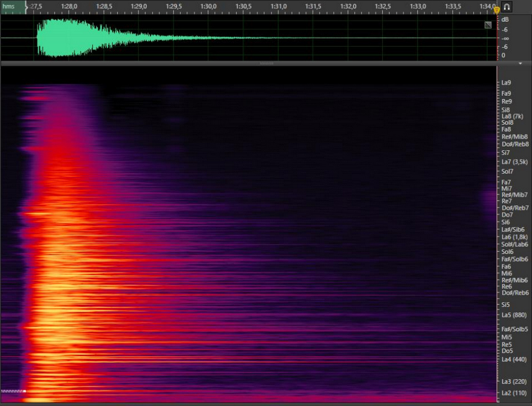The height and width of the screenshot is (406, 532).
Task: Click the La8 (7k) frequency label
Action: tap(513, 116)
